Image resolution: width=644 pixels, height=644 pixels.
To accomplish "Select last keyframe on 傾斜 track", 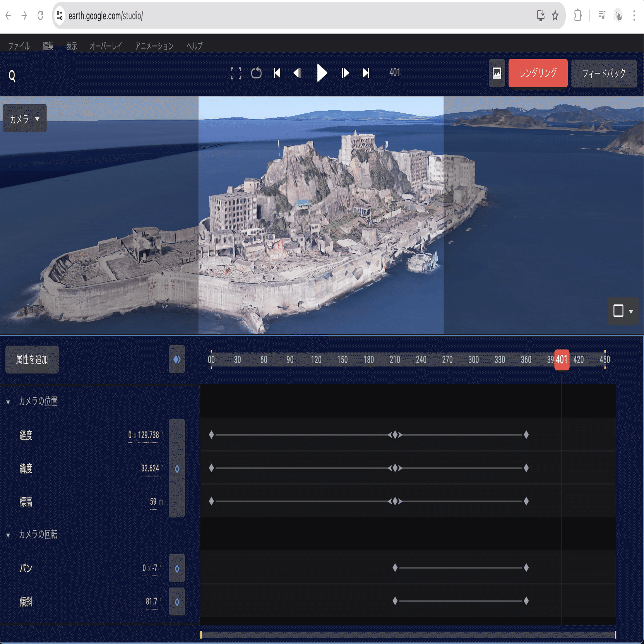I will pyautogui.click(x=526, y=601).
